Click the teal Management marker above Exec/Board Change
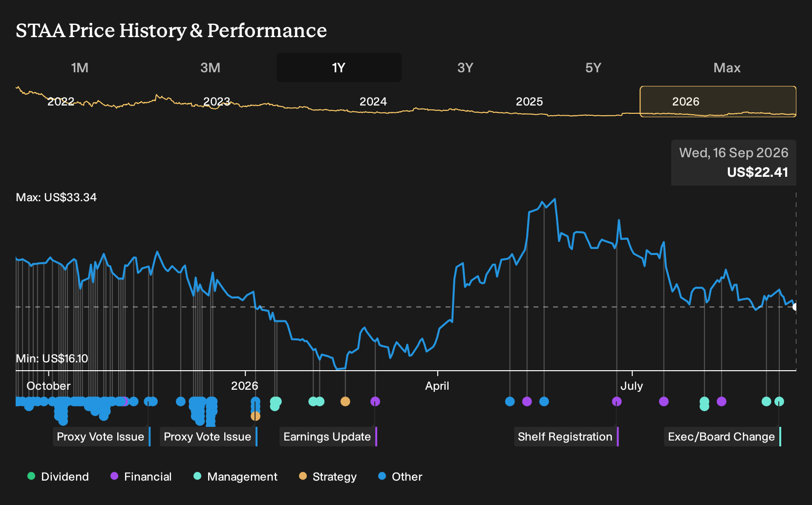The image size is (812, 505). pyautogui.click(x=779, y=401)
